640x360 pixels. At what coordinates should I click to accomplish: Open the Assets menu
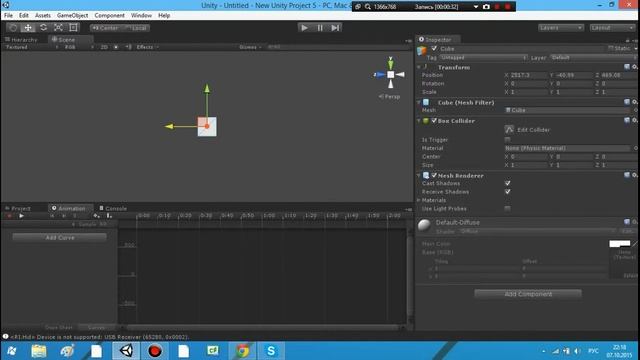[x=42, y=16]
